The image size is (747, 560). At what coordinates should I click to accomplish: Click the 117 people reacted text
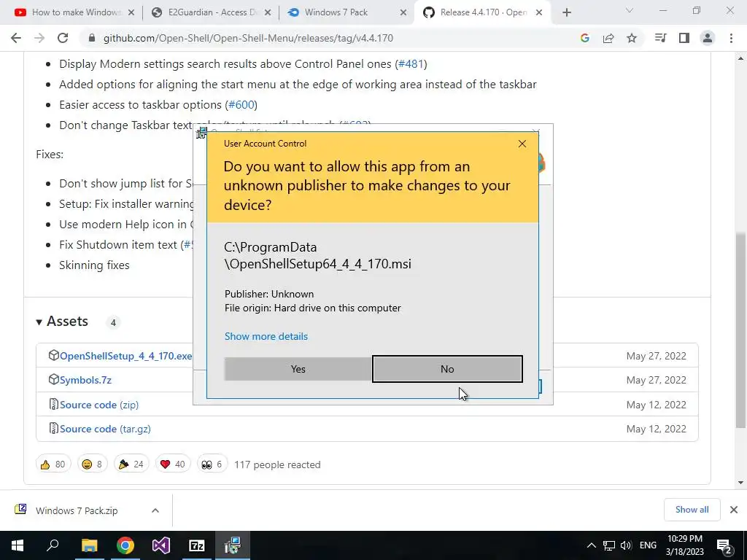click(x=277, y=464)
